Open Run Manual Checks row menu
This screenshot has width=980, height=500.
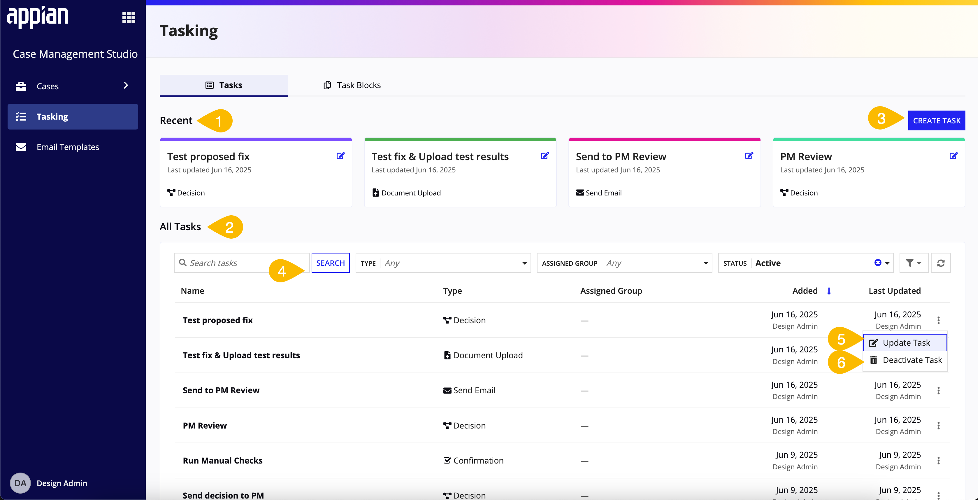tap(939, 460)
